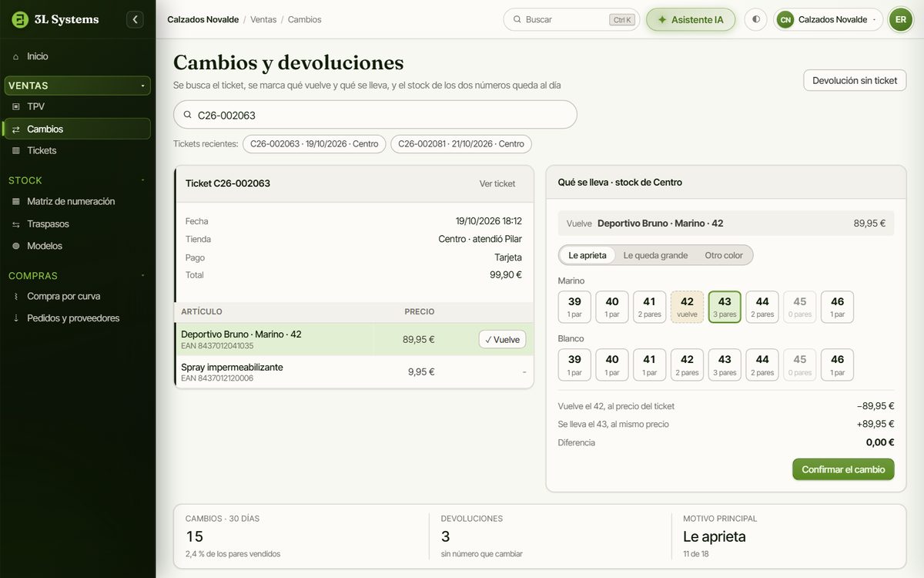Open Tickets in the sidebar
Viewport: 924px width, 578px height.
pos(76,150)
